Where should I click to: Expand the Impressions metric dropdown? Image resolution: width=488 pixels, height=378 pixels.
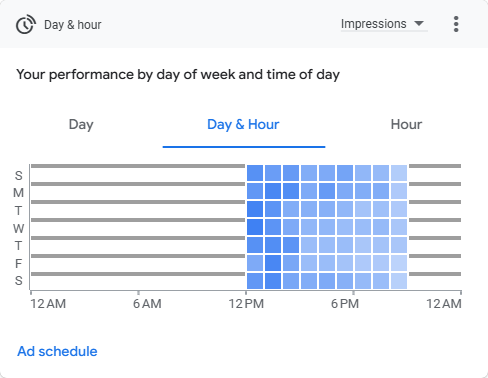(384, 24)
